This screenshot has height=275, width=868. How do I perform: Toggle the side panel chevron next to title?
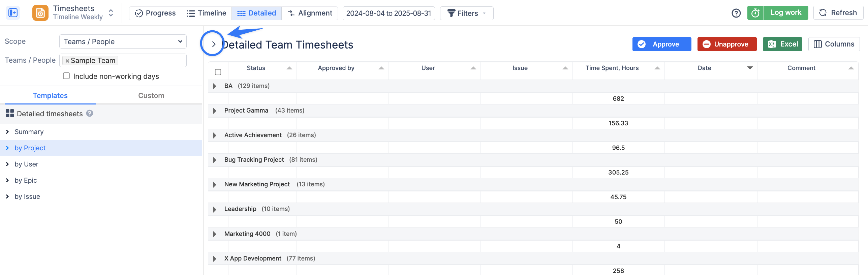coord(213,44)
